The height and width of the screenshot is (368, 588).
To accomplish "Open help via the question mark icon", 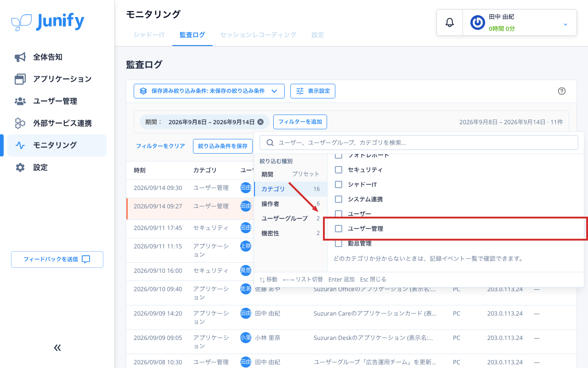I will (561, 91).
